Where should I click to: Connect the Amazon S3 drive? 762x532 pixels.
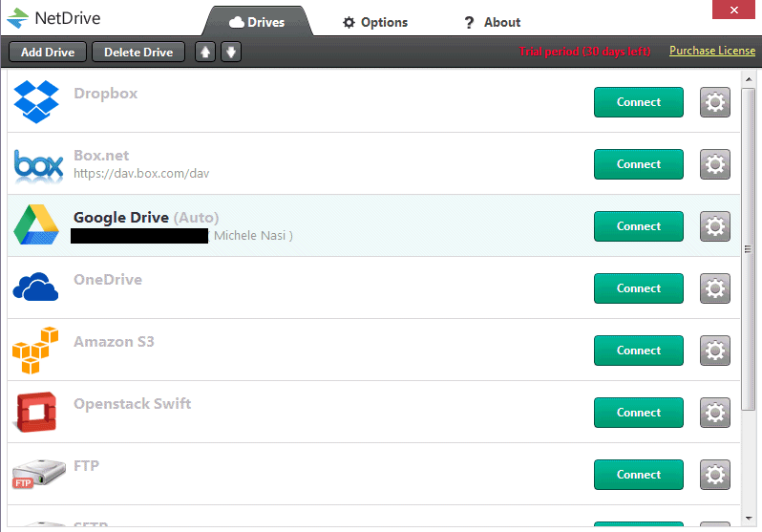[x=639, y=351]
